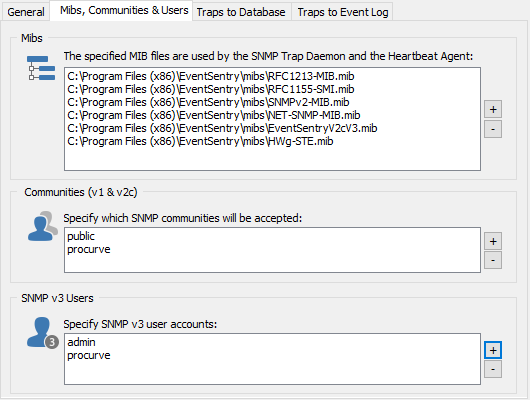Remove the selected SNMP community

pyautogui.click(x=493, y=260)
